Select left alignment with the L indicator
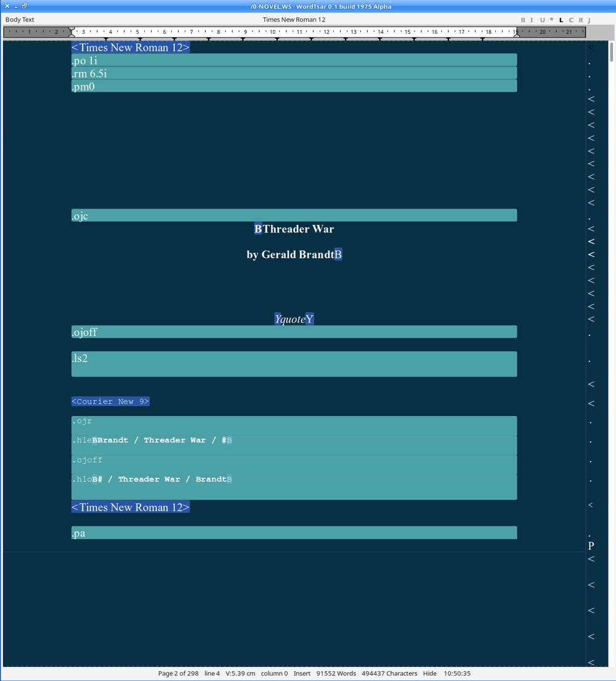The width and height of the screenshot is (616, 681). point(561,20)
